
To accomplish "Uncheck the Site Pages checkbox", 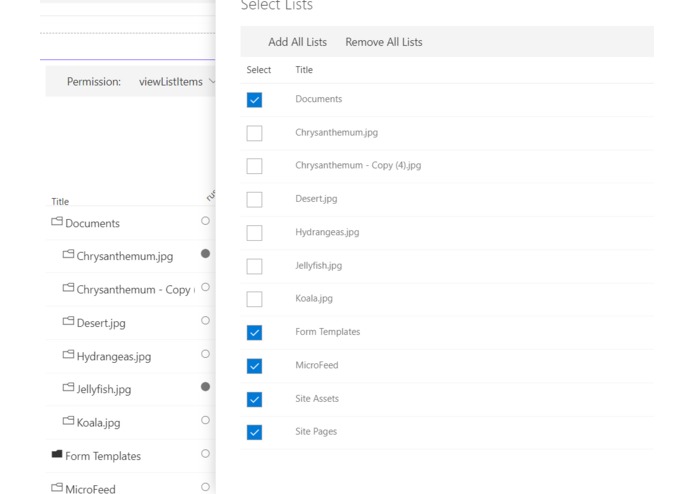I will click(254, 432).
